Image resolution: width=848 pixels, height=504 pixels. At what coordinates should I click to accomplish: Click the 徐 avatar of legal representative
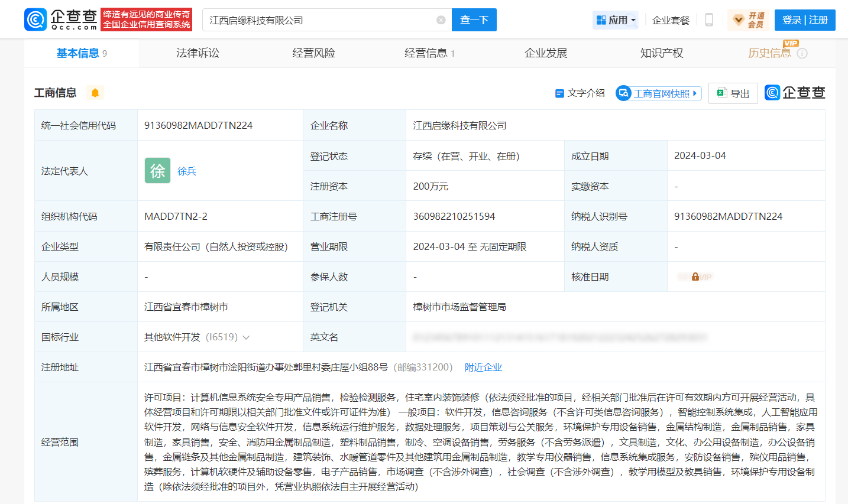click(157, 171)
